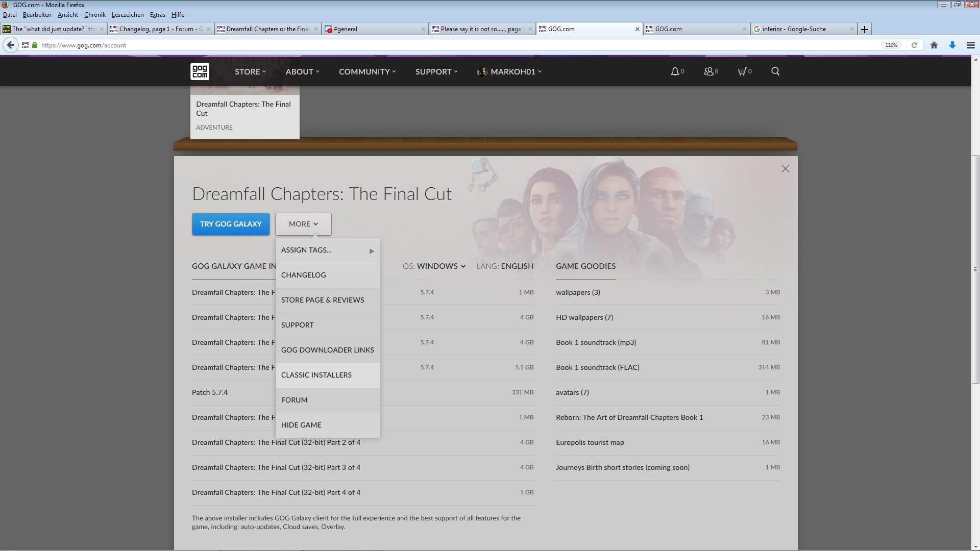Toggle the MORE dropdown button
Image resolution: width=980 pixels, height=551 pixels.
(x=303, y=224)
